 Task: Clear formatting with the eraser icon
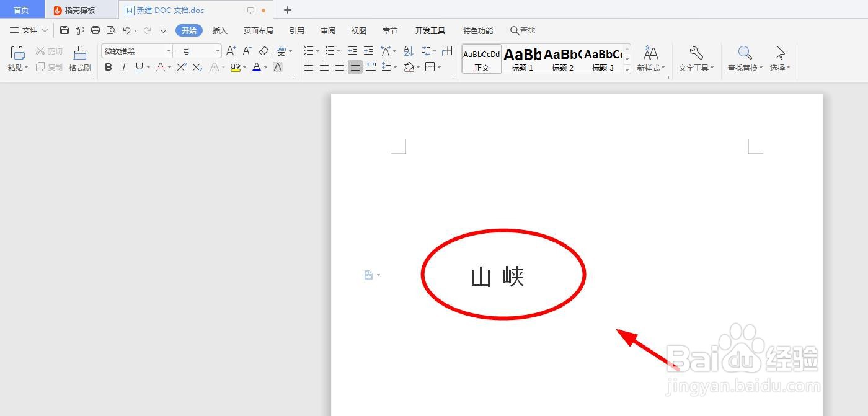coord(264,51)
